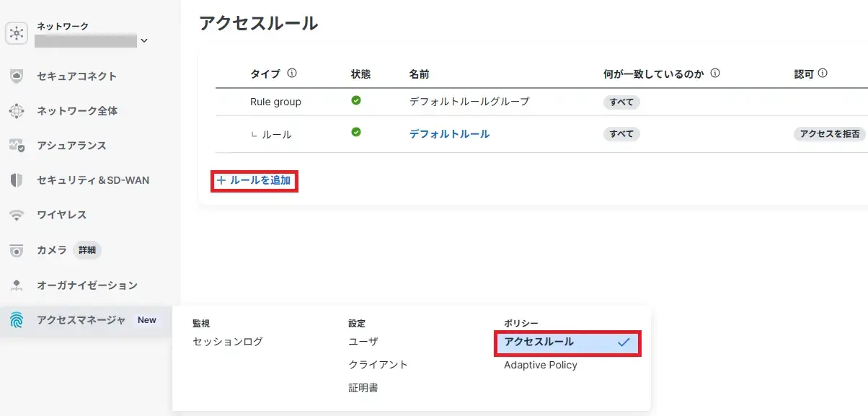Click the Assurance sidebar icon

[x=17, y=146]
